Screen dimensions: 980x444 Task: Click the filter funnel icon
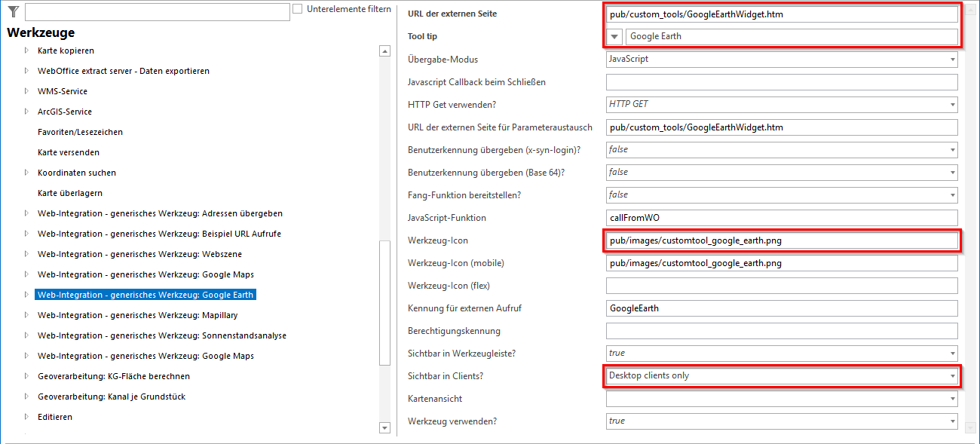click(x=13, y=11)
